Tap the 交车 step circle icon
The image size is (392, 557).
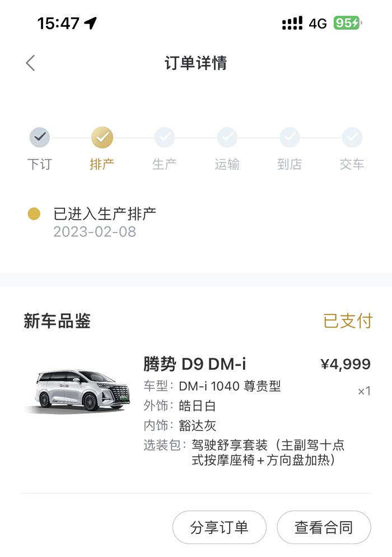click(352, 137)
